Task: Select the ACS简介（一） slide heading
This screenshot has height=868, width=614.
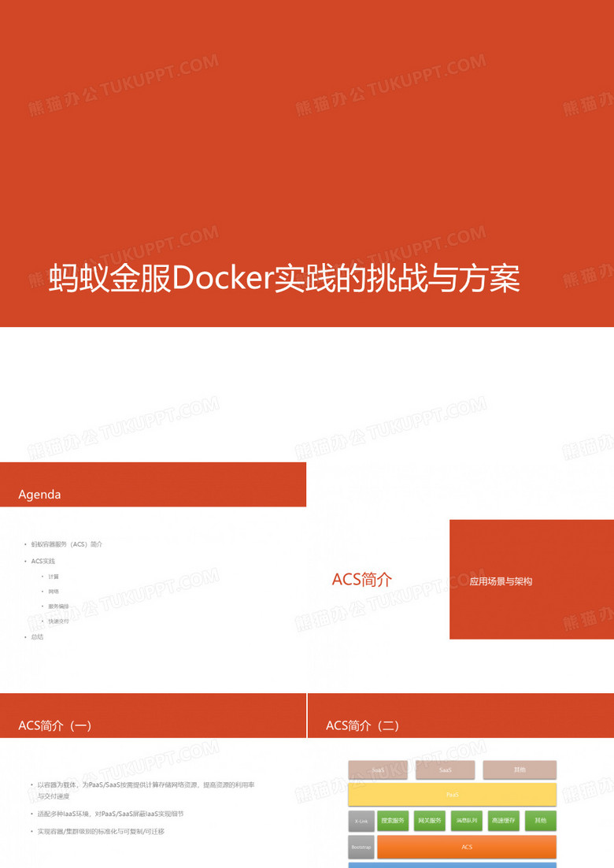Action: click(x=55, y=725)
